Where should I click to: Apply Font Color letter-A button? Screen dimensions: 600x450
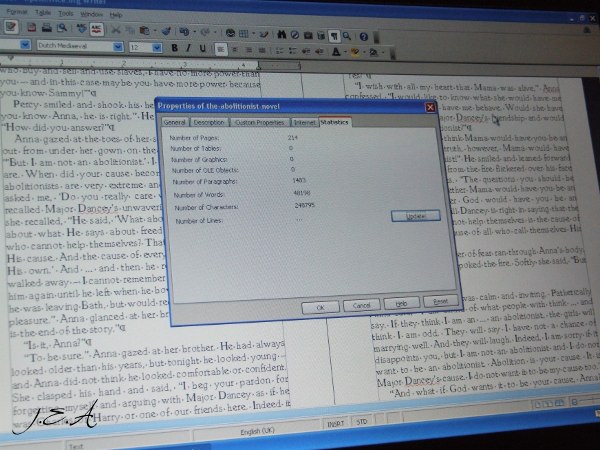pos(336,52)
